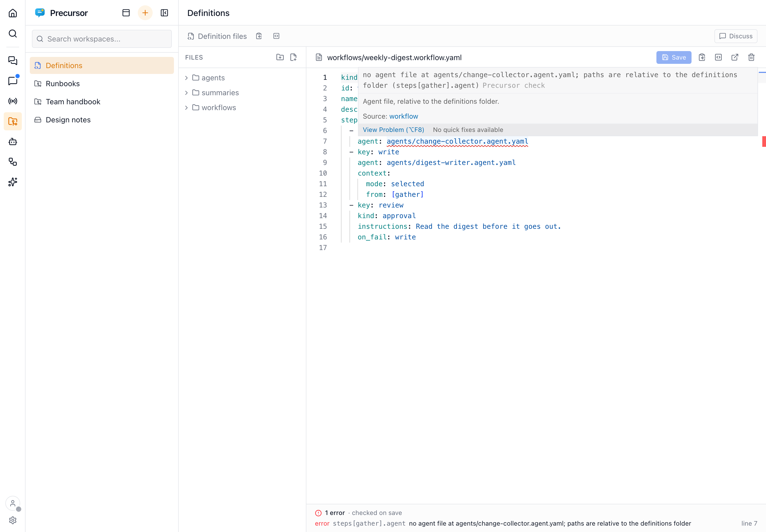The image size is (766, 532).
Task: Click the workflow source link in the tooltip
Action: coord(404,116)
